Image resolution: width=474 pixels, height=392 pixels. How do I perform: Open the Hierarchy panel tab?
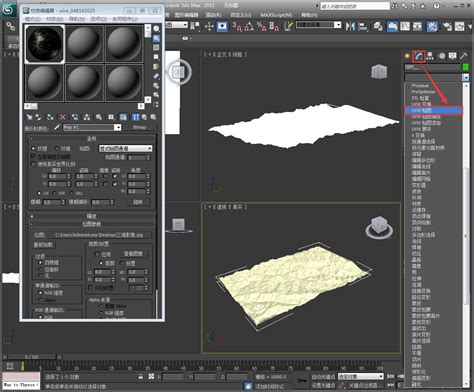click(430, 56)
